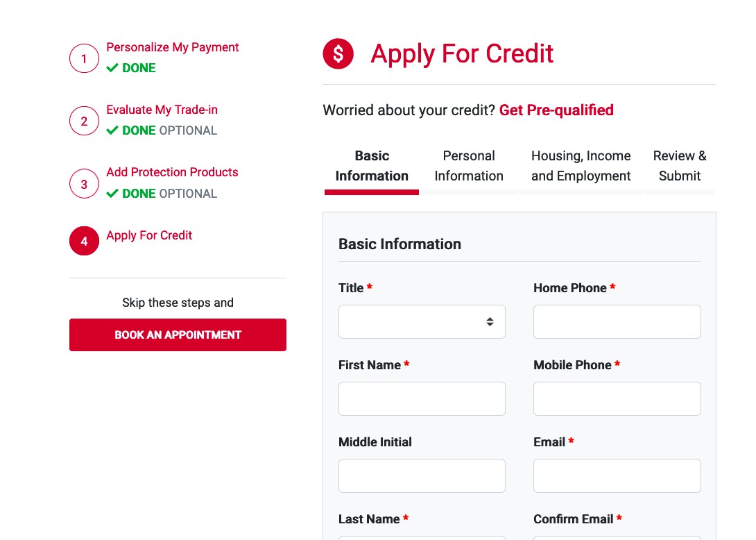The image size is (756, 540).
Task: Focus the First Name input field
Action: coord(422,398)
